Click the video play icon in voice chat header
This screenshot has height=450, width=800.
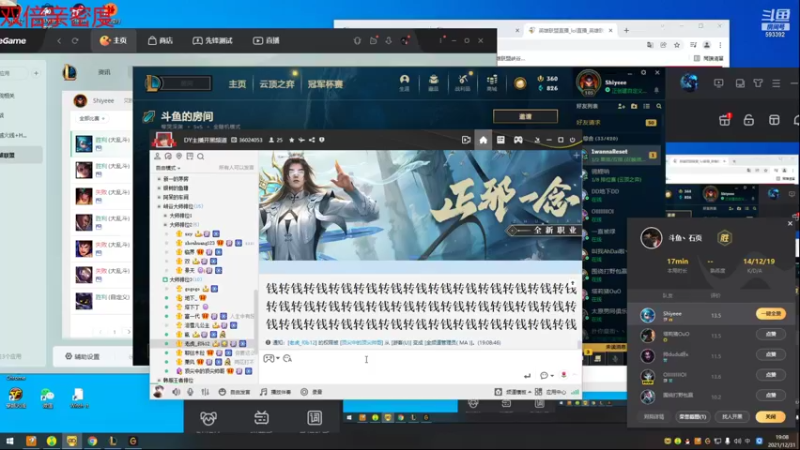coord(466,140)
